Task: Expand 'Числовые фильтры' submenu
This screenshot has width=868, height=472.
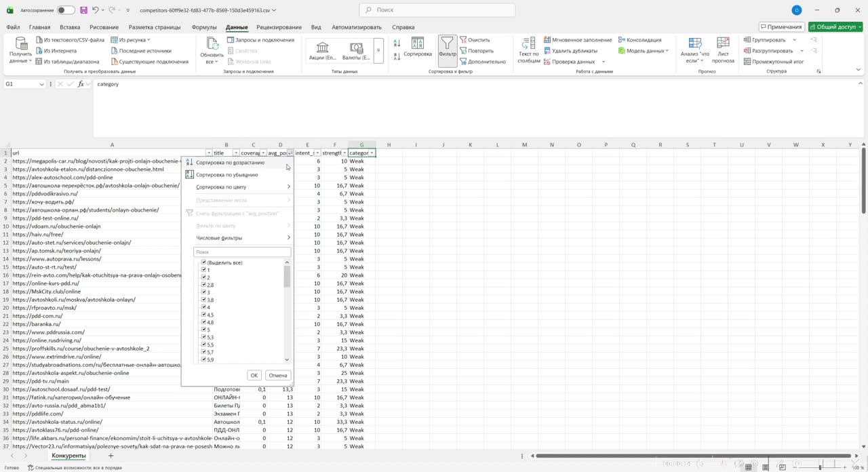Action: click(x=238, y=238)
